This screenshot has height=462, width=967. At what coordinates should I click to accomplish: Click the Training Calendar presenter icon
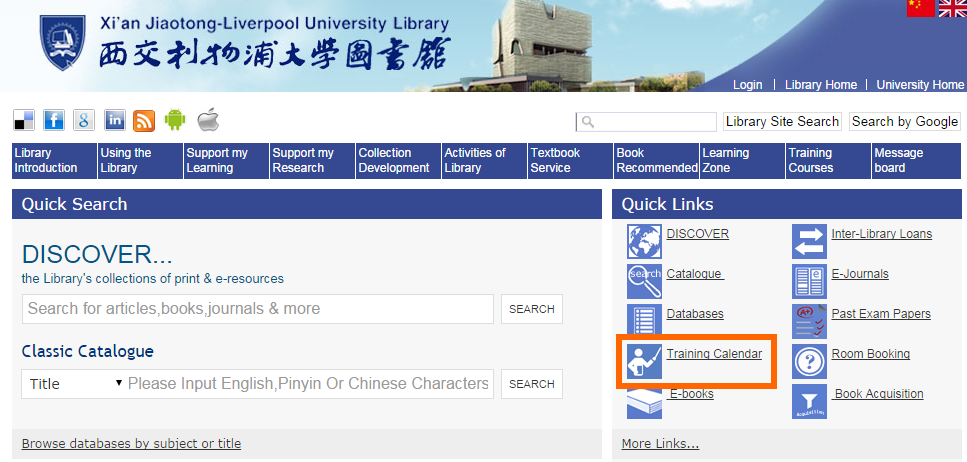pyautogui.click(x=644, y=361)
